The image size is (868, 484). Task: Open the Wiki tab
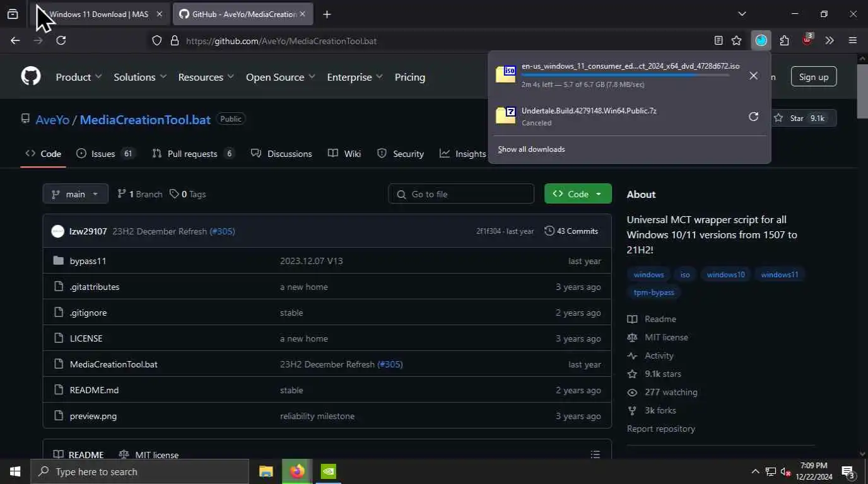344,154
